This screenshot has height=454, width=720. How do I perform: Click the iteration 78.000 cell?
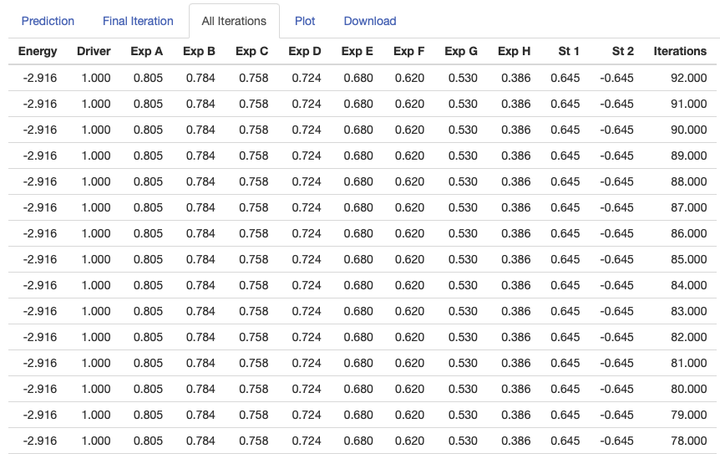[x=688, y=441]
